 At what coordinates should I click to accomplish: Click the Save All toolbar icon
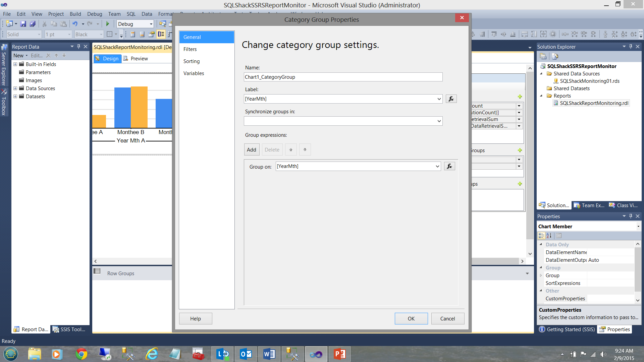pos(33,24)
